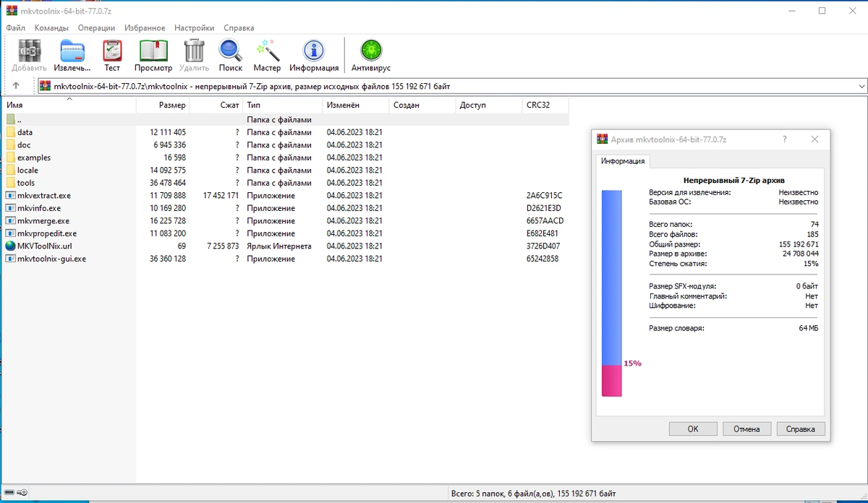Click packed size 17 452 171
Viewport: 868px width, 503px height.
(221, 196)
